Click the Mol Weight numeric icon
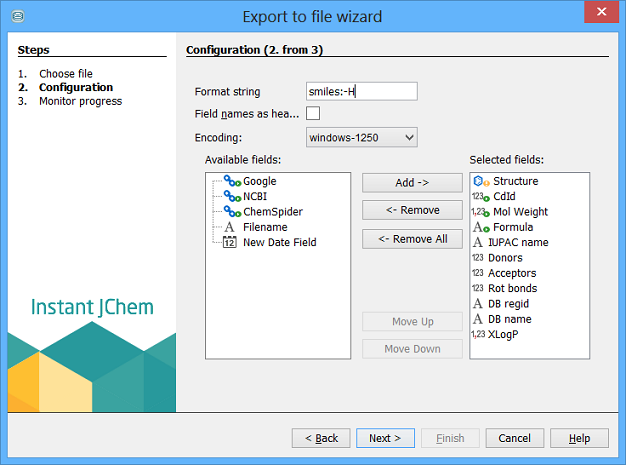 [479, 212]
